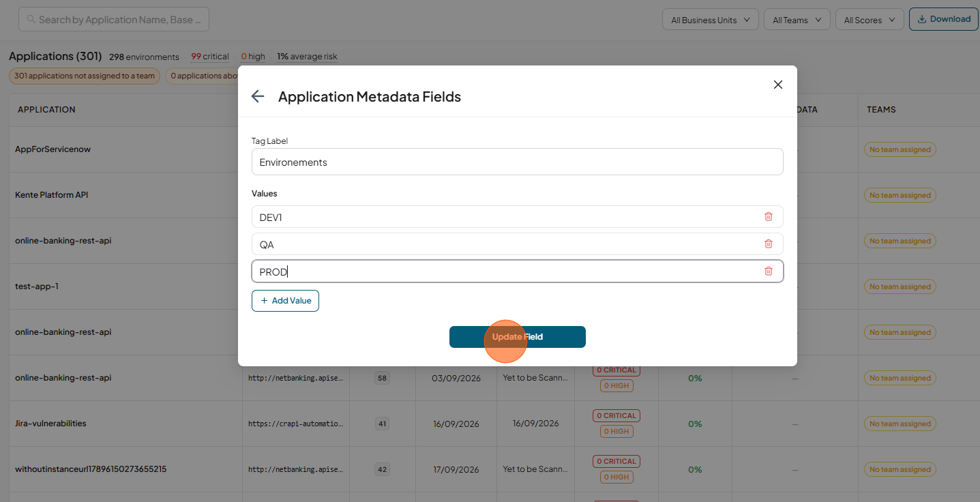Image resolution: width=980 pixels, height=502 pixels.
Task: Click No team assigned for test-app-1
Action: [x=900, y=286]
